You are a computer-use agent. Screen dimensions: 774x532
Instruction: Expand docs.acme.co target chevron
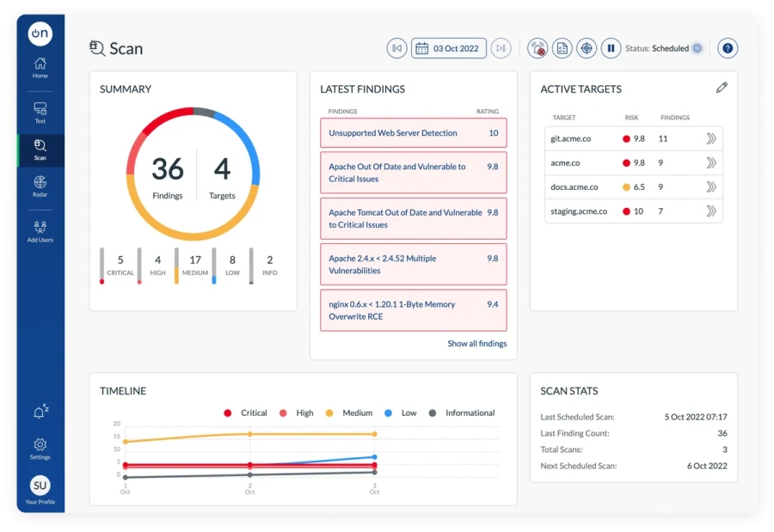(711, 187)
